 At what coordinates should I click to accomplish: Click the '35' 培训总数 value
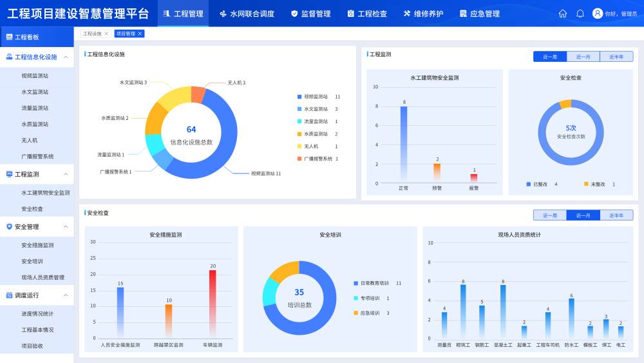(299, 292)
